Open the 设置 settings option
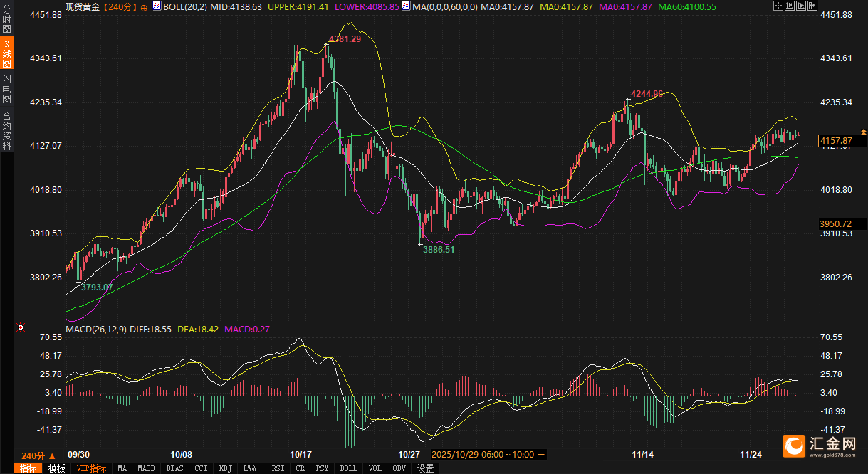 [425, 468]
